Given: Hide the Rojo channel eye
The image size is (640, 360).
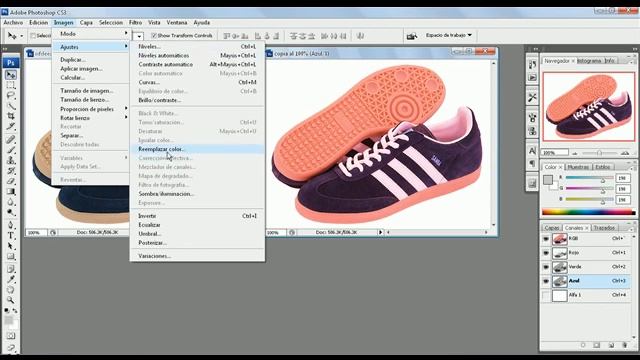Looking at the screenshot, I should tap(546, 253).
